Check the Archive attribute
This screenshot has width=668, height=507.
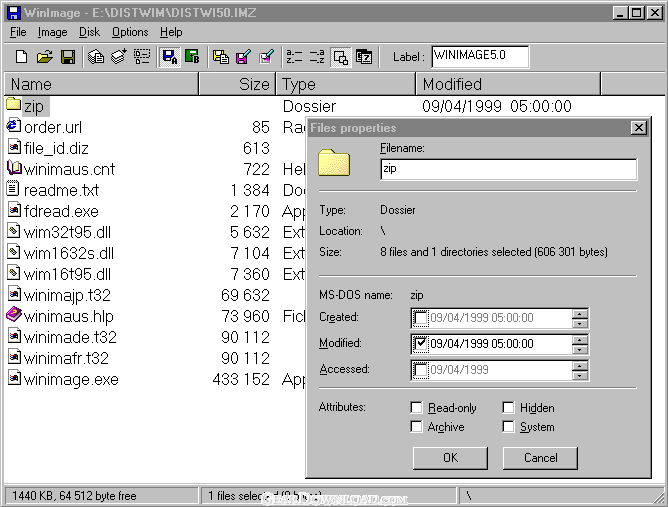point(416,426)
